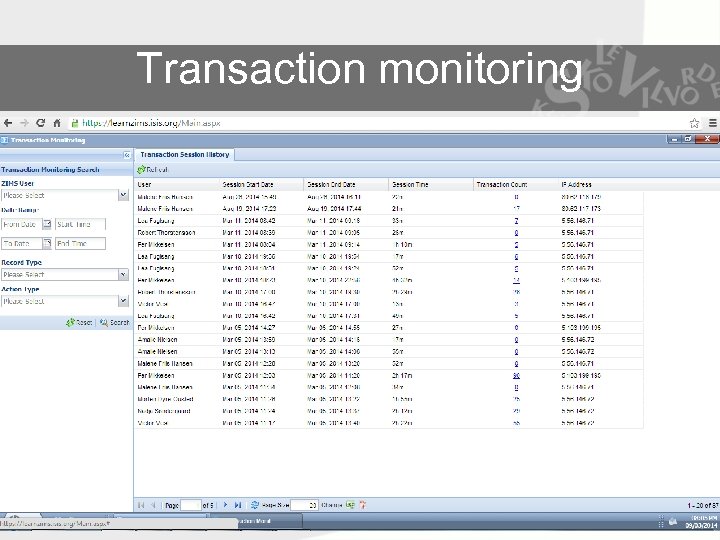This screenshot has height=540, width=720.
Task: Collapse the Transaction Monitoring search side panel
Action: [x=127, y=155]
